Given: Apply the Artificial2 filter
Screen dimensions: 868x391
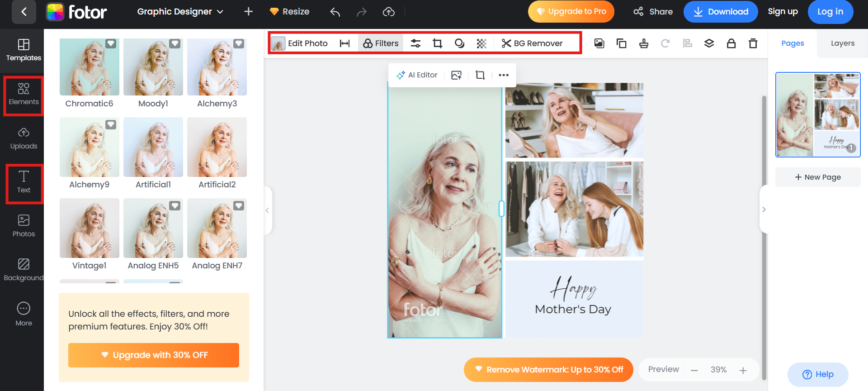Looking at the screenshot, I should coord(217,148).
